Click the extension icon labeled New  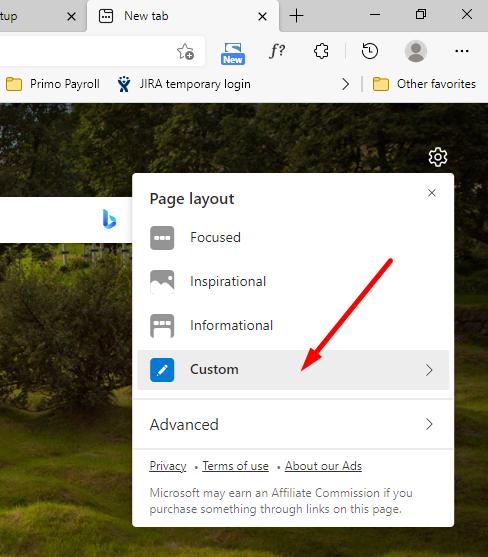point(233,53)
